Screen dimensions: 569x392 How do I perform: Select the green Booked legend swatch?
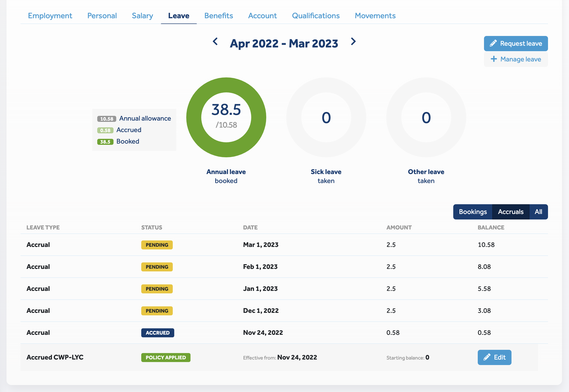[105, 142]
